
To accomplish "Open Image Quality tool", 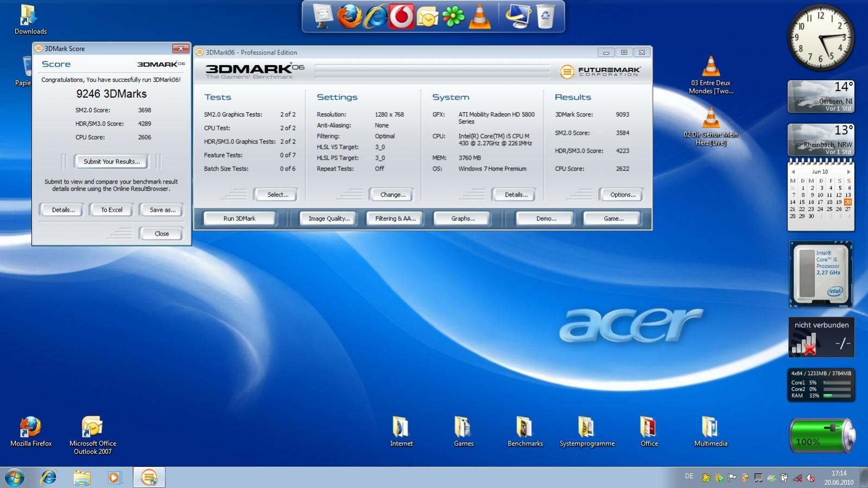I will click(329, 218).
